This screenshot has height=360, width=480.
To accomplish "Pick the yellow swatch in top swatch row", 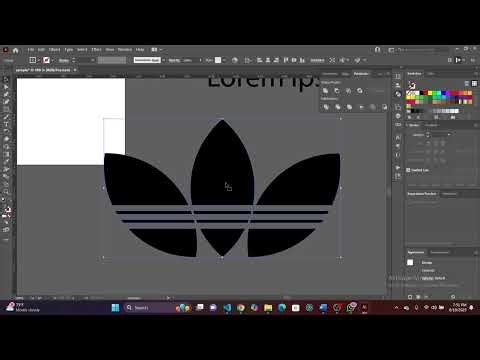I will (x=430, y=93).
